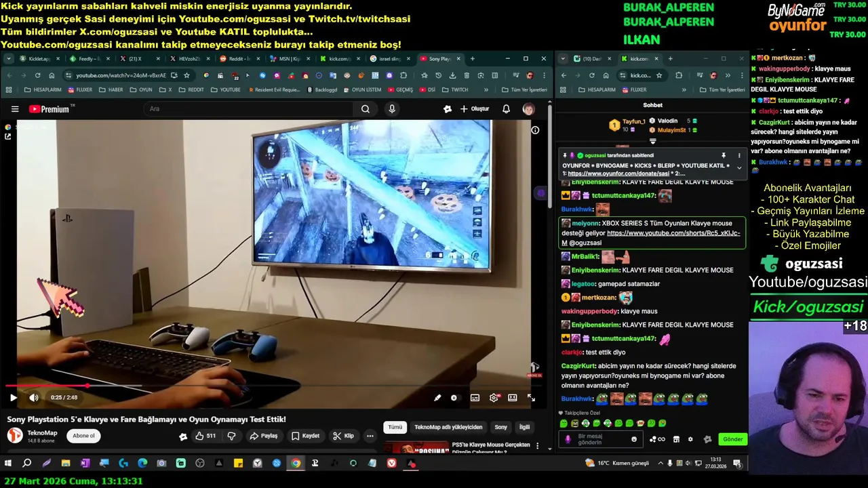Viewport: 868px width, 488px height.
Task: Switch to the Feedly browser tab
Action: [88, 59]
